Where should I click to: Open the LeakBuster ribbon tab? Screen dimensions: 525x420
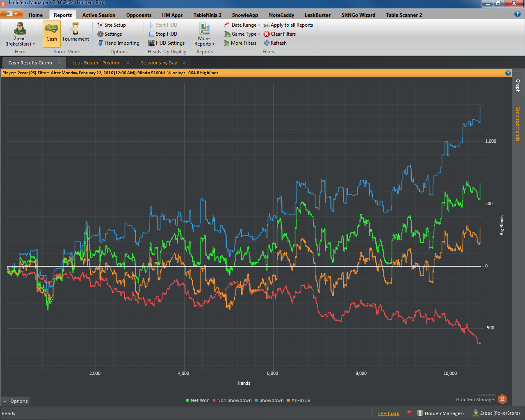317,15
